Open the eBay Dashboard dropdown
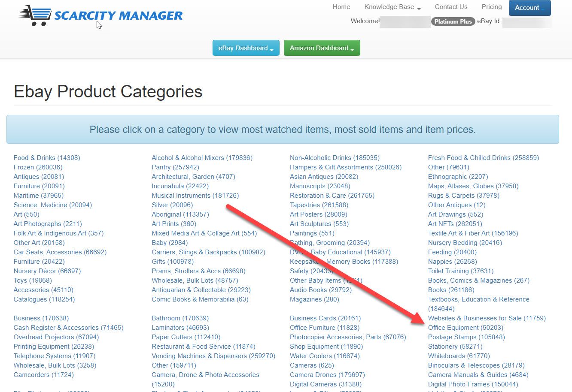This screenshot has height=392, width=572. 246,48
